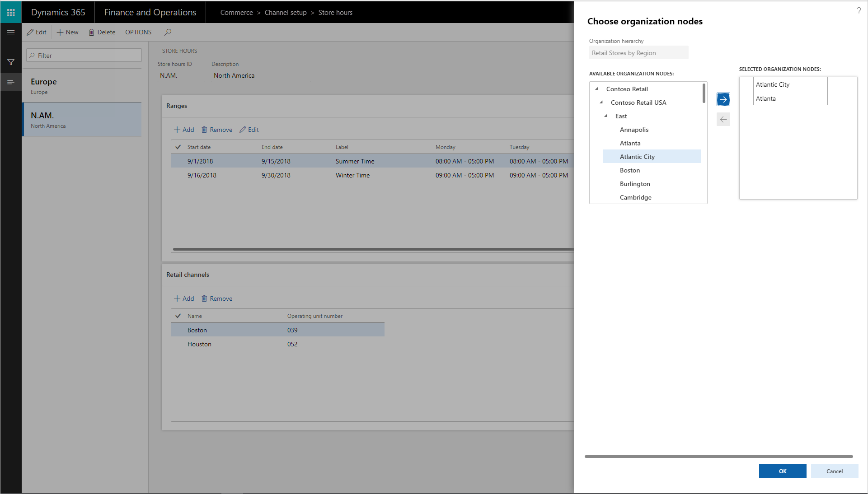Image resolution: width=868 pixels, height=494 pixels.
Task: Toggle checkbox for Boston retail channel
Action: (x=179, y=330)
